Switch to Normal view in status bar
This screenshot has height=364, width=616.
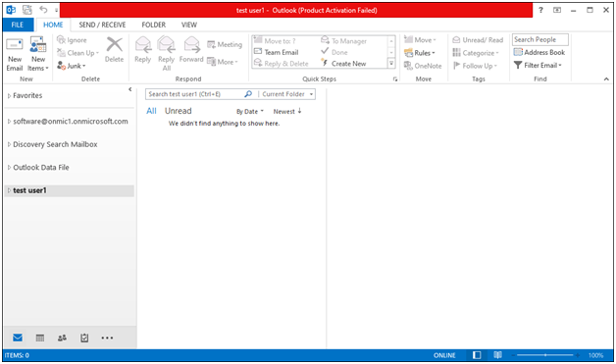pyautogui.click(x=477, y=355)
